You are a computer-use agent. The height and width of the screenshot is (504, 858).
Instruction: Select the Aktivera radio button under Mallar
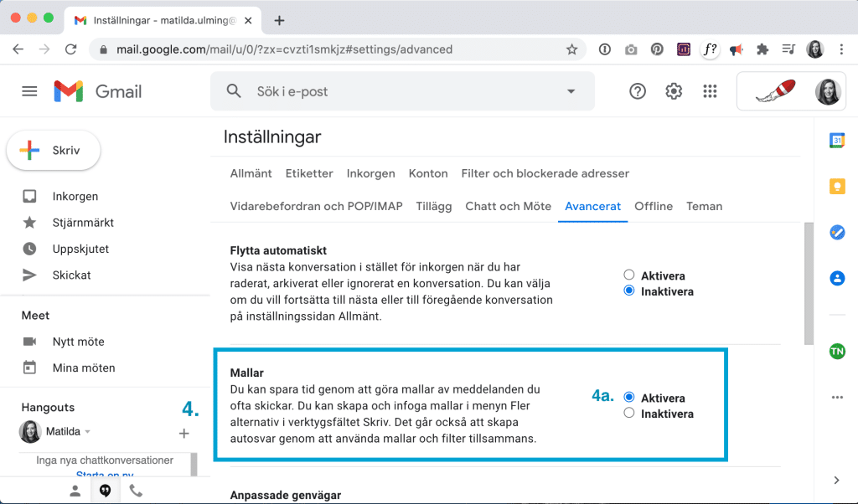630,398
